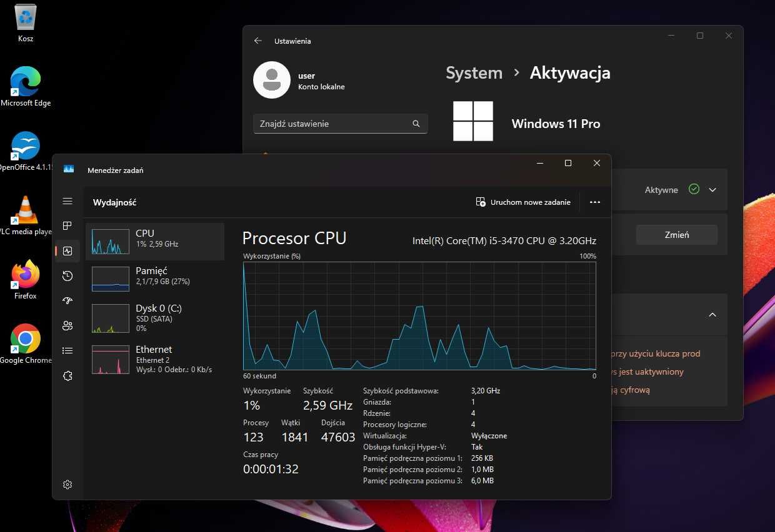Open the Users page icon in Task Manager
775x532 pixels.
[x=67, y=326]
